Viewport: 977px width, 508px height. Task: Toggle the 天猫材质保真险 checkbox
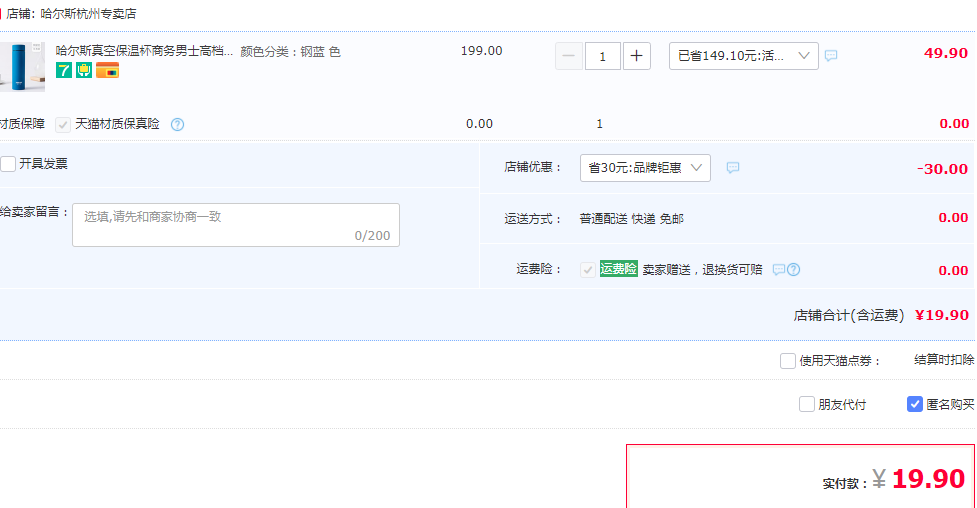[x=62, y=125]
